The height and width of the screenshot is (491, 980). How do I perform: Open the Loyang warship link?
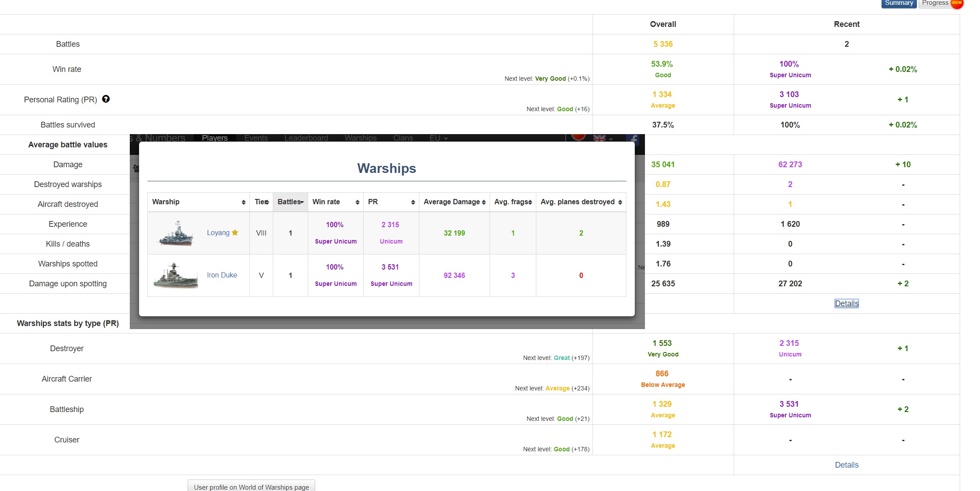click(x=218, y=233)
